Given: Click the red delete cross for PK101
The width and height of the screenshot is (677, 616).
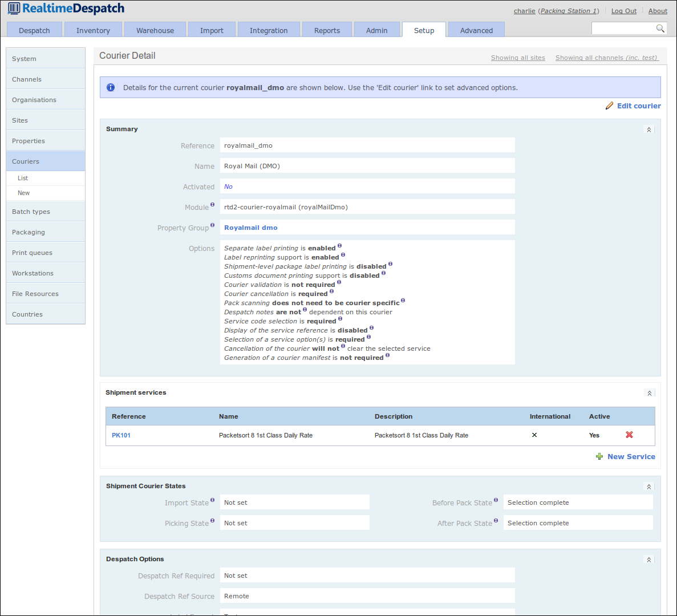Looking at the screenshot, I should (629, 435).
